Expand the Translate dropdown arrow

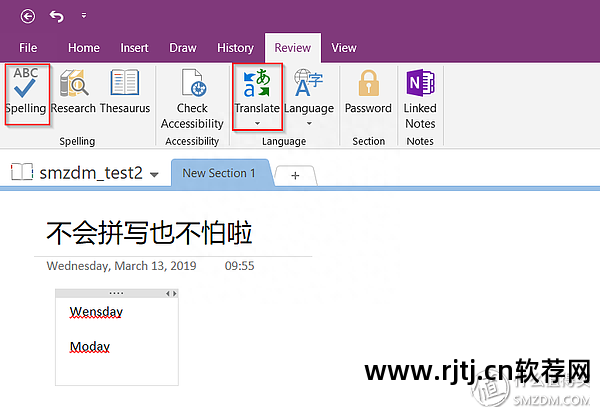coord(257,123)
